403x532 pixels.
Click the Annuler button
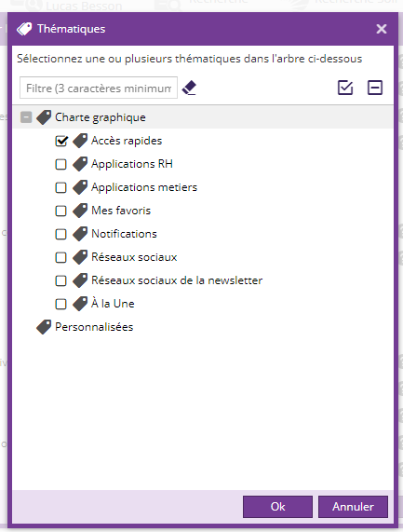point(353,507)
